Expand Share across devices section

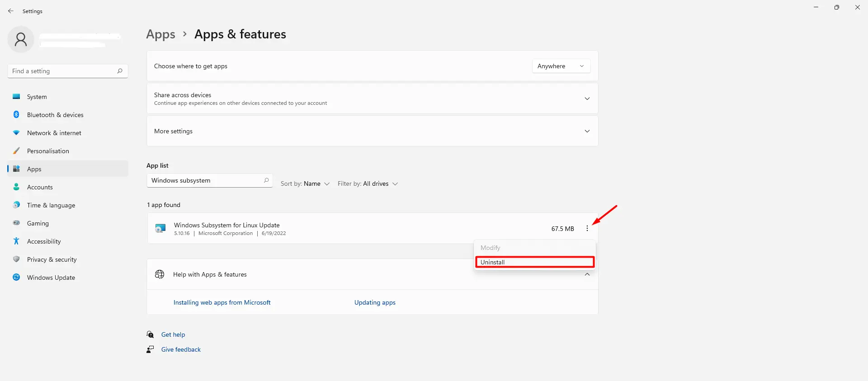click(x=587, y=99)
